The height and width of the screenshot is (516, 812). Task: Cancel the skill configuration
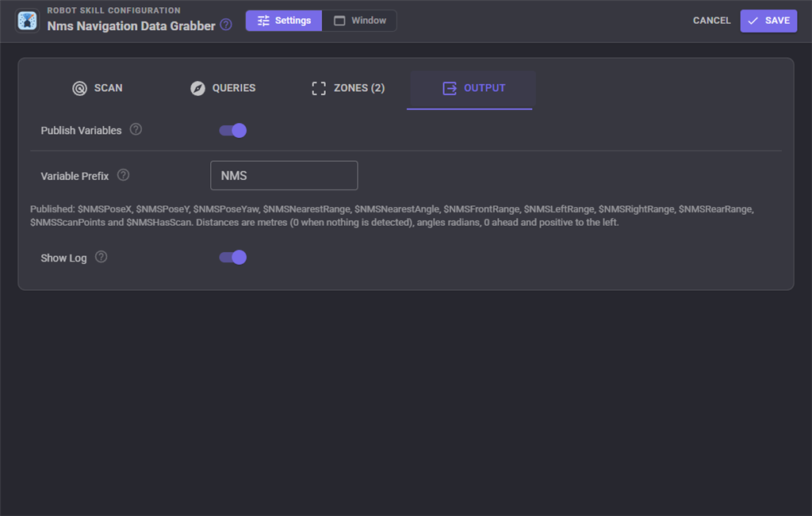(711, 21)
